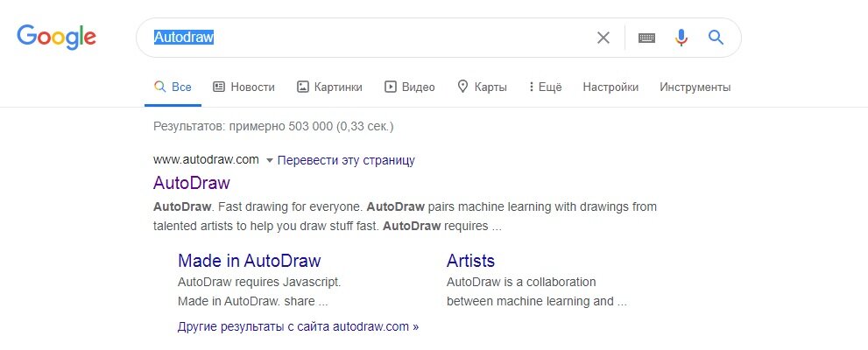Clear the search box with the X icon
Image resolution: width=868 pixels, height=350 pixels.
(603, 38)
